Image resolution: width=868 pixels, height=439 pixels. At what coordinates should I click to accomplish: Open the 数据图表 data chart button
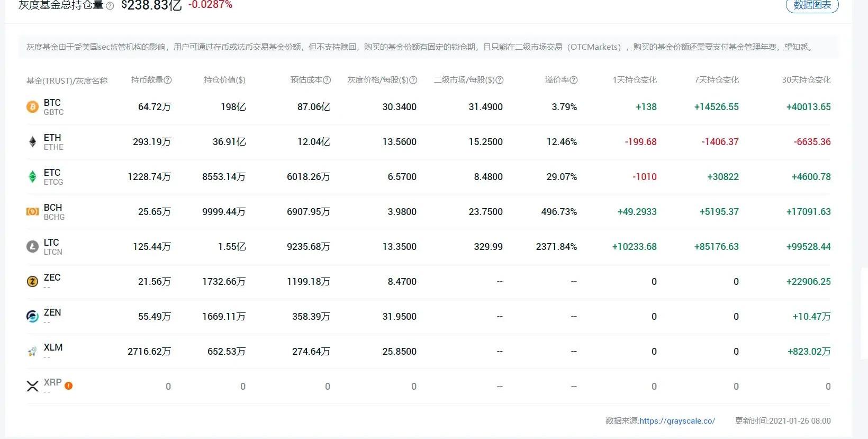812,5
